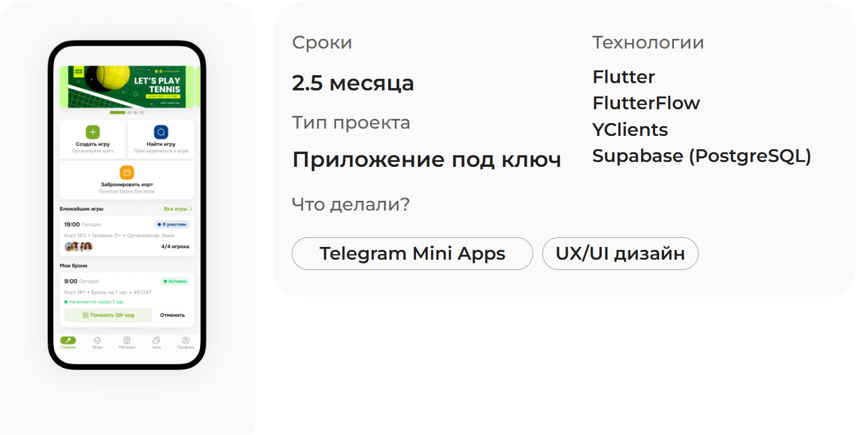The height and width of the screenshot is (435, 868).
Task: Click the Показать QR-код button
Action: click(x=109, y=315)
